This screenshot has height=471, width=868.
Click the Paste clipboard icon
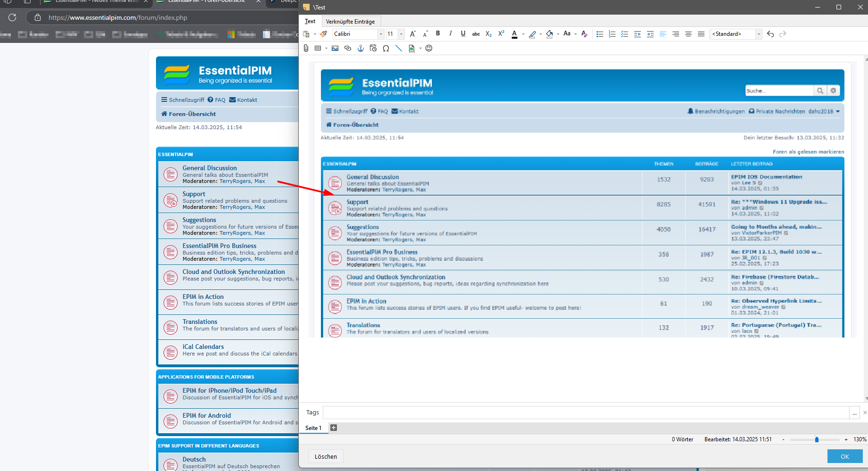(306, 34)
